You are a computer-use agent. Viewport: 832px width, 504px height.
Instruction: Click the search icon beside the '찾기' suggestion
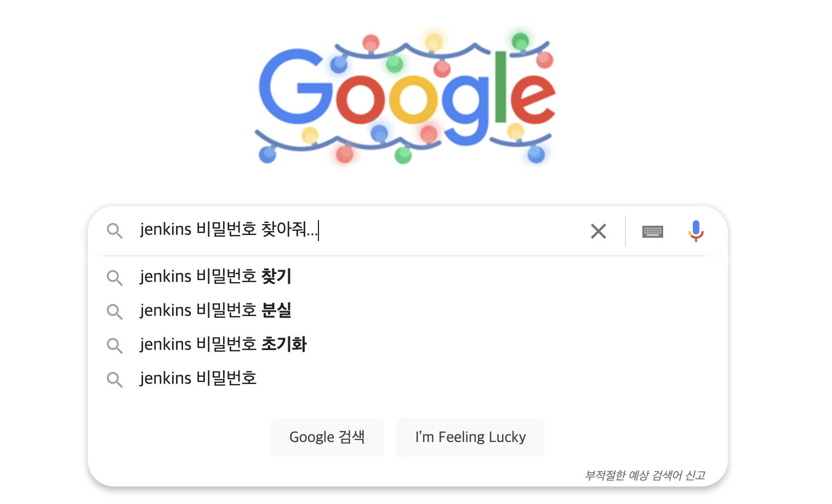pyautogui.click(x=115, y=278)
